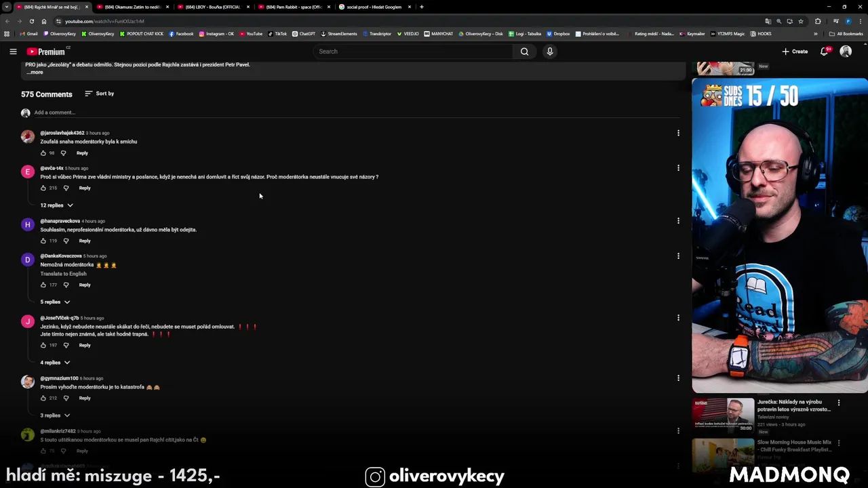Go to YouTube Premium home logo
The height and width of the screenshot is (488, 868).
[x=46, y=52]
